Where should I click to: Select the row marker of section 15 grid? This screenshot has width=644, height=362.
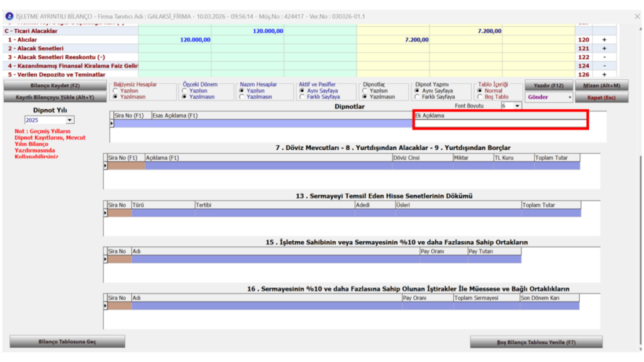(x=105, y=260)
